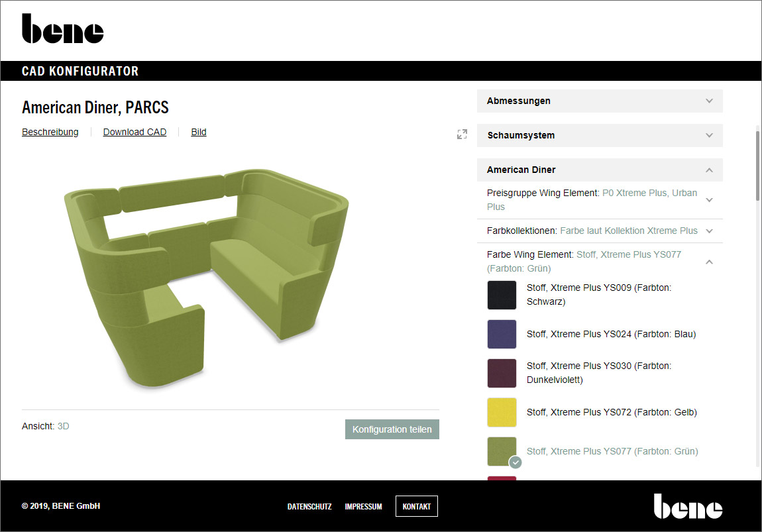Click the '© 2019, BENE GmbH' text
This screenshot has width=762, height=532.
[x=61, y=506]
